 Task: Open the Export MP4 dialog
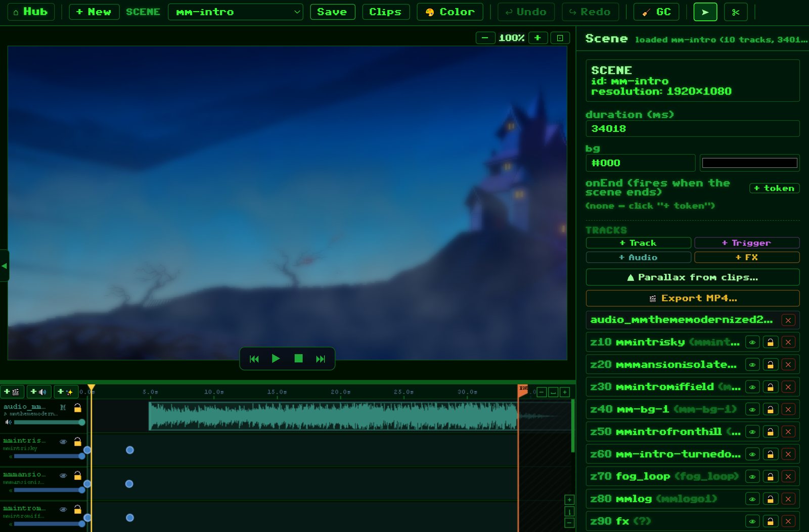pyautogui.click(x=692, y=298)
